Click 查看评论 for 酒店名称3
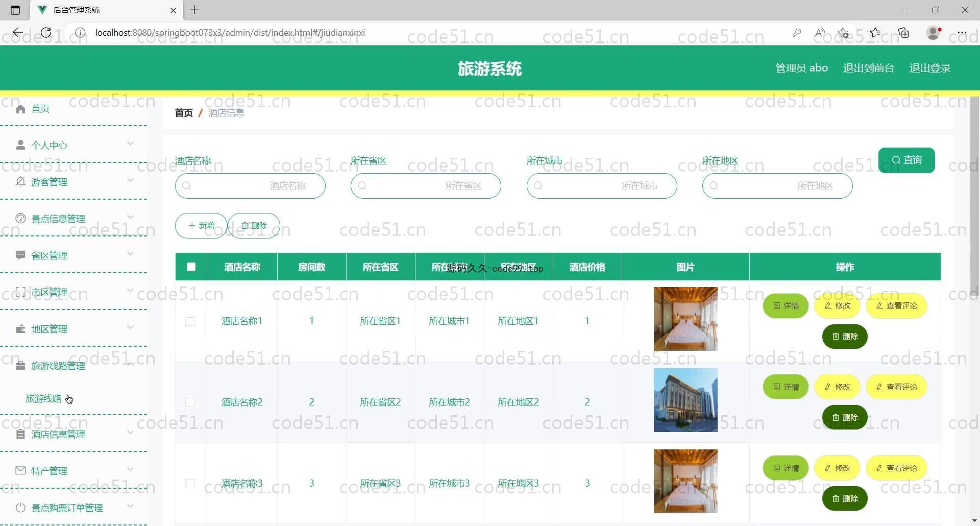Viewport: 980px width, 526px height. tap(896, 468)
